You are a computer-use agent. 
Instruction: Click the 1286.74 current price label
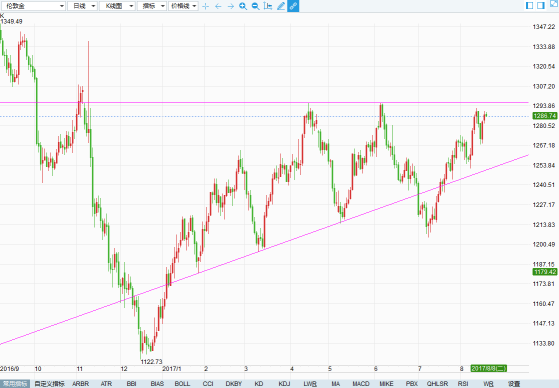[x=544, y=116]
